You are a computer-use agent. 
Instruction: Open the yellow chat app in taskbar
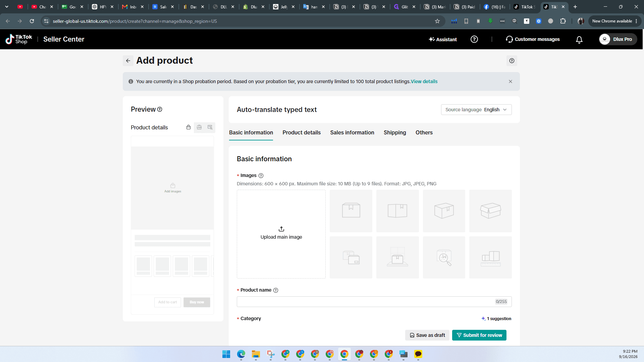pos(418,354)
